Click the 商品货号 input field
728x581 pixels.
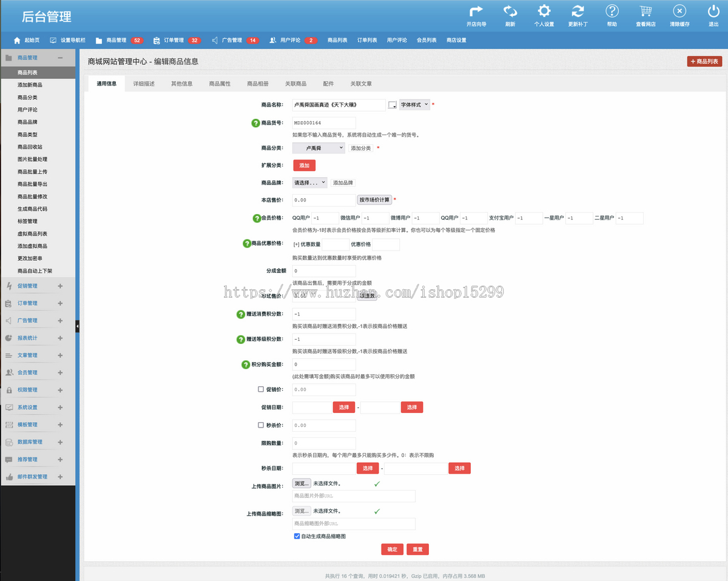coord(324,123)
